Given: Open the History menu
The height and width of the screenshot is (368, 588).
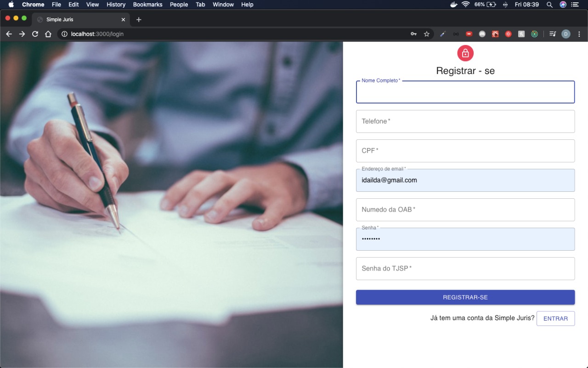Looking at the screenshot, I should (116, 5).
